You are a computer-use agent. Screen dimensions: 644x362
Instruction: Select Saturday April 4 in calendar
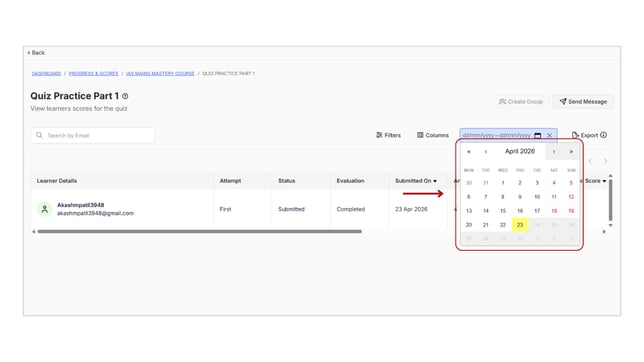coord(554,183)
